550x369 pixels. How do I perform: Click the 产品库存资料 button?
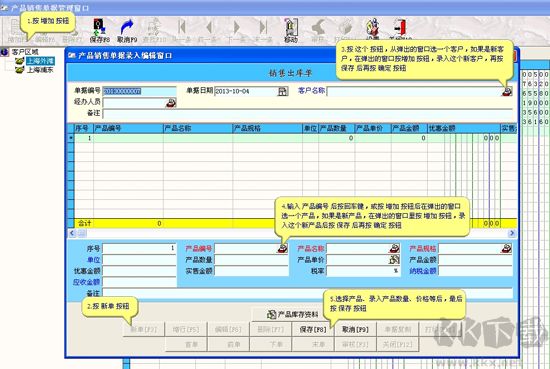292,315
